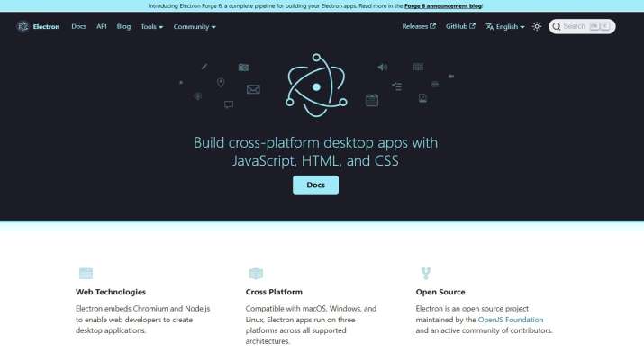The width and height of the screenshot is (644, 362).
Task: Click the magnifier icon in search box
Action: point(557,27)
